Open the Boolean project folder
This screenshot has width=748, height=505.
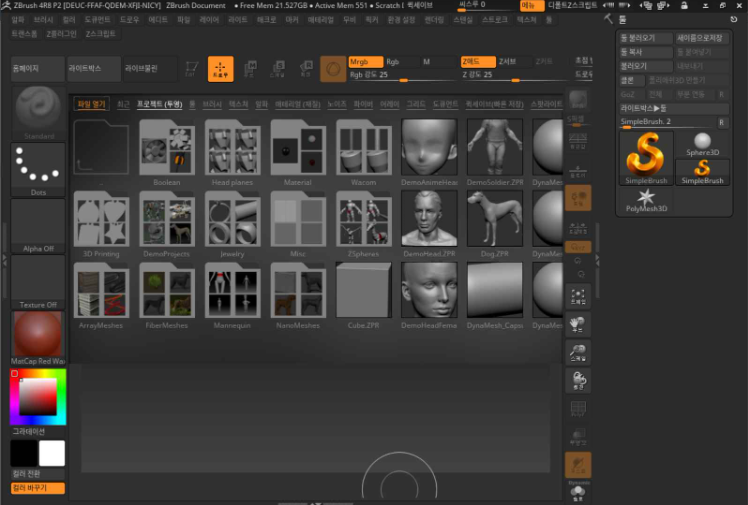[x=167, y=150]
